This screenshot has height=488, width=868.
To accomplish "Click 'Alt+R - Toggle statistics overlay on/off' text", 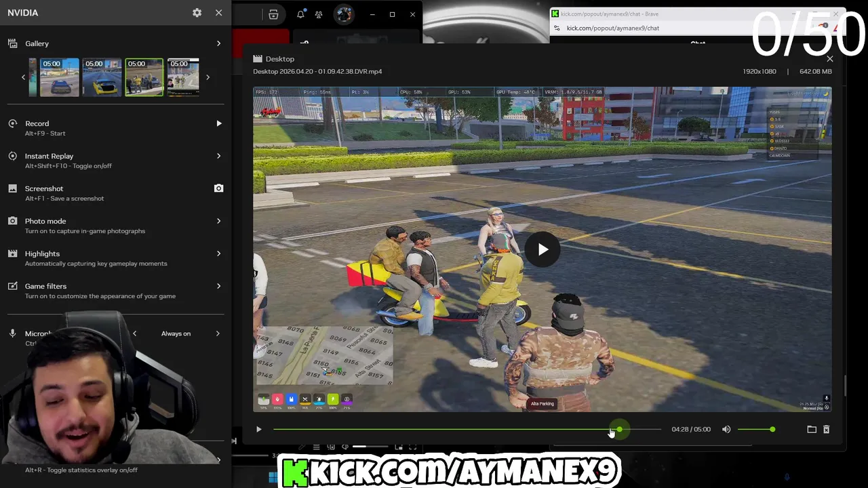I will pos(81,470).
